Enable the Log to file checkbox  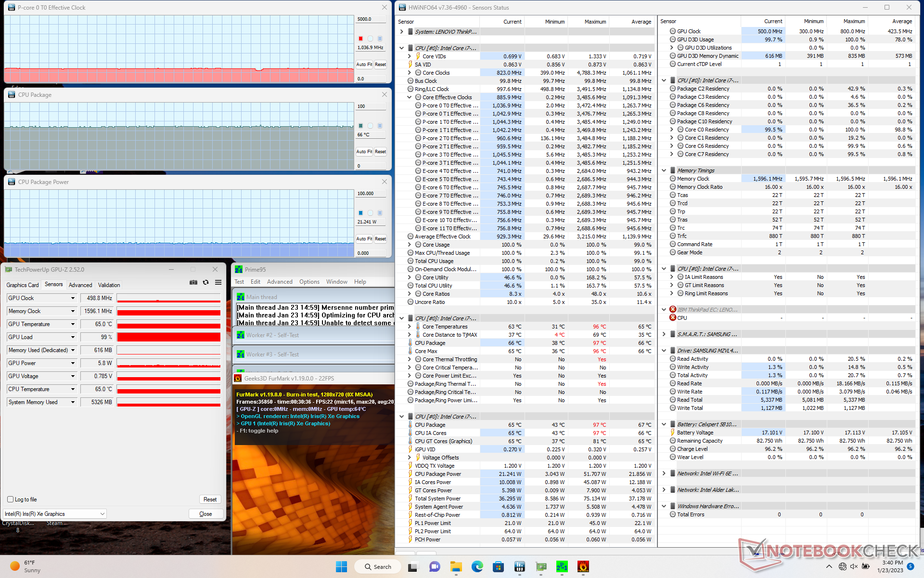coord(11,499)
